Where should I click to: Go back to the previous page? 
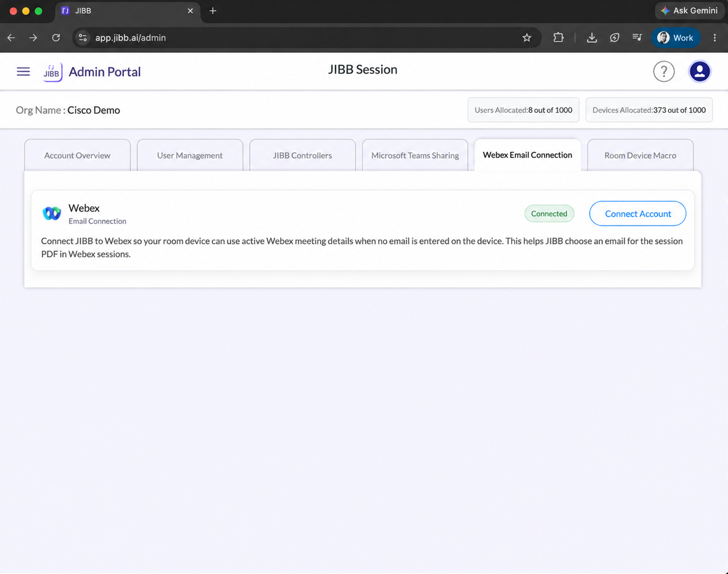click(x=11, y=38)
